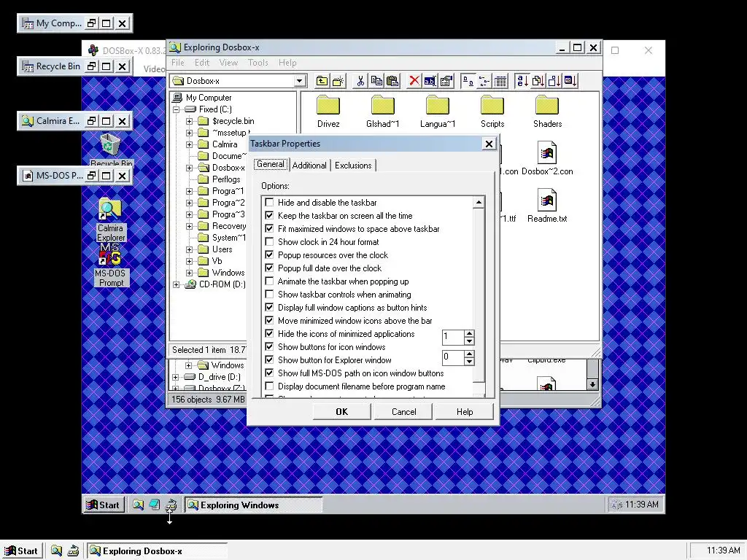Toggle Popup resources over the clock
The width and height of the screenshot is (747, 560).
pyautogui.click(x=270, y=254)
